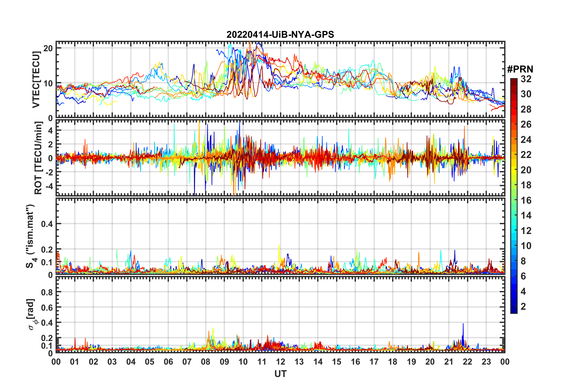Click x-axis hour label "11"
The width and height of the screenshot is (561, 392).
pos(262,362)
